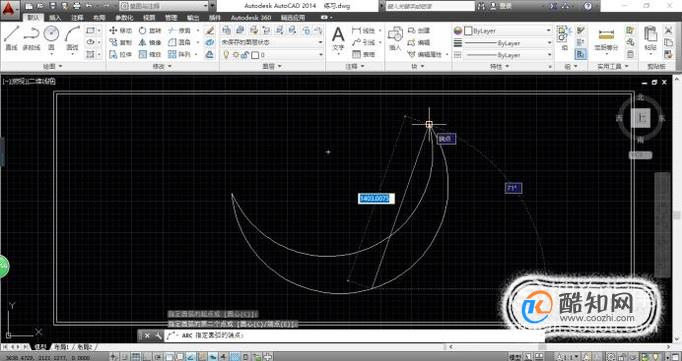Viewport: 682px width, 361px height.
Task: Click the Rotate (旋转) command
Action: point(150,30)
